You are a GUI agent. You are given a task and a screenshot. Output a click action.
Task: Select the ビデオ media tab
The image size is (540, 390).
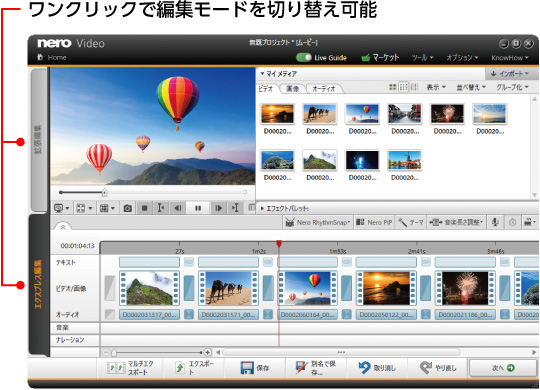pos(266,89)
